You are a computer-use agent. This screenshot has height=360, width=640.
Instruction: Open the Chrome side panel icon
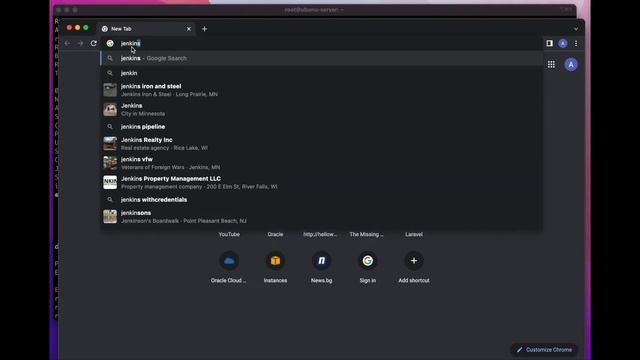tap(549, 43)
